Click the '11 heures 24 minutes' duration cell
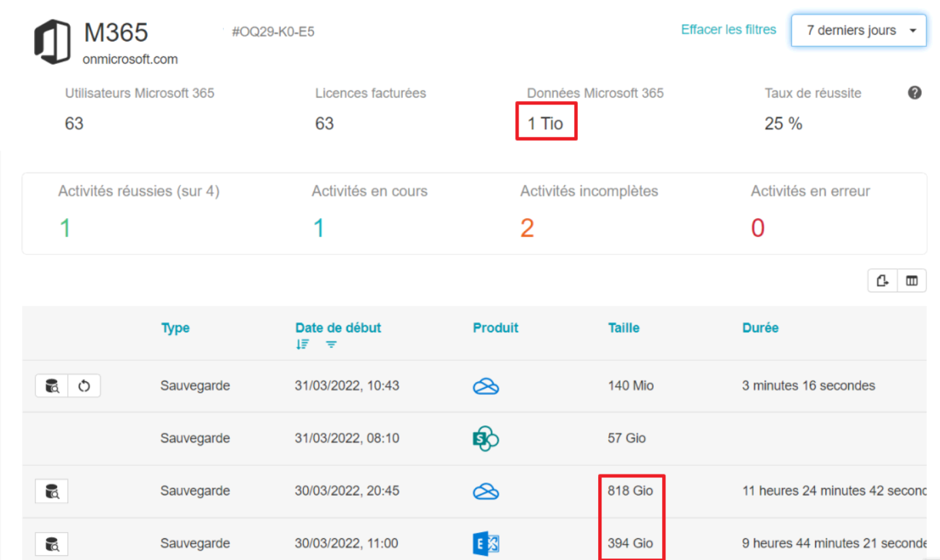The image size is (940, 560). [834, 491]
